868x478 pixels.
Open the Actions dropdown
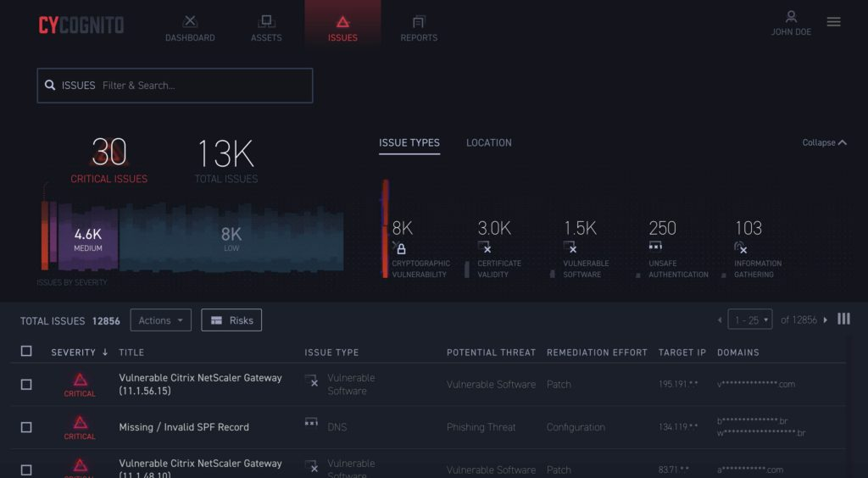(x=160, y=320)
